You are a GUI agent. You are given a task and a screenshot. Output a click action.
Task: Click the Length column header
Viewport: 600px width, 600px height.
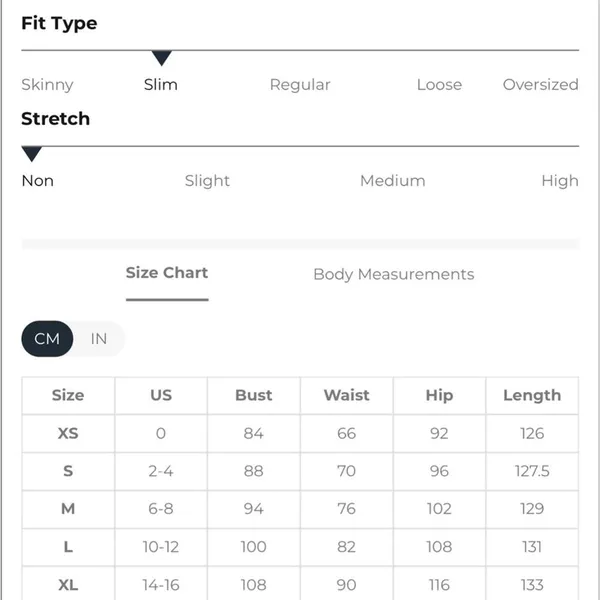[532, 395]
